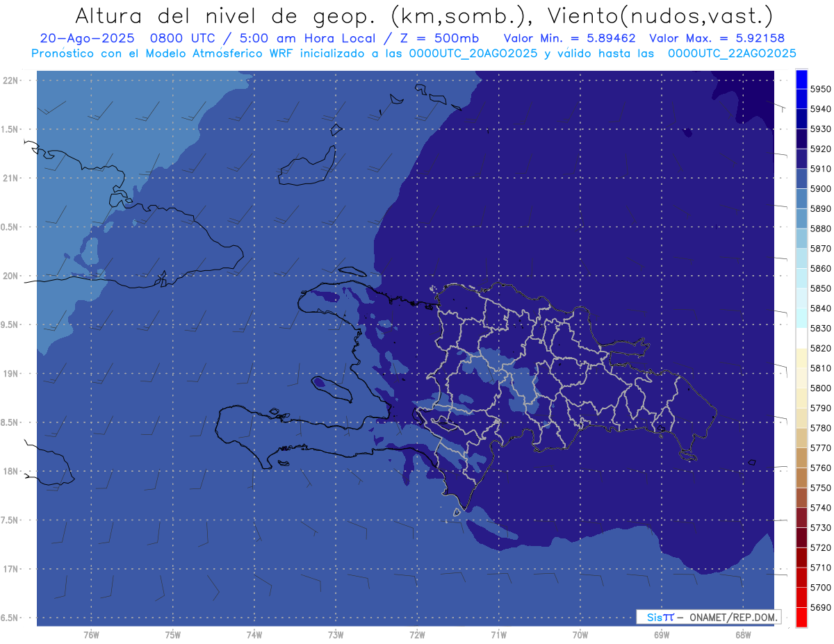834x644 pixels.
Task: Click the '69W' longitude label
Action: pos(662,634)
